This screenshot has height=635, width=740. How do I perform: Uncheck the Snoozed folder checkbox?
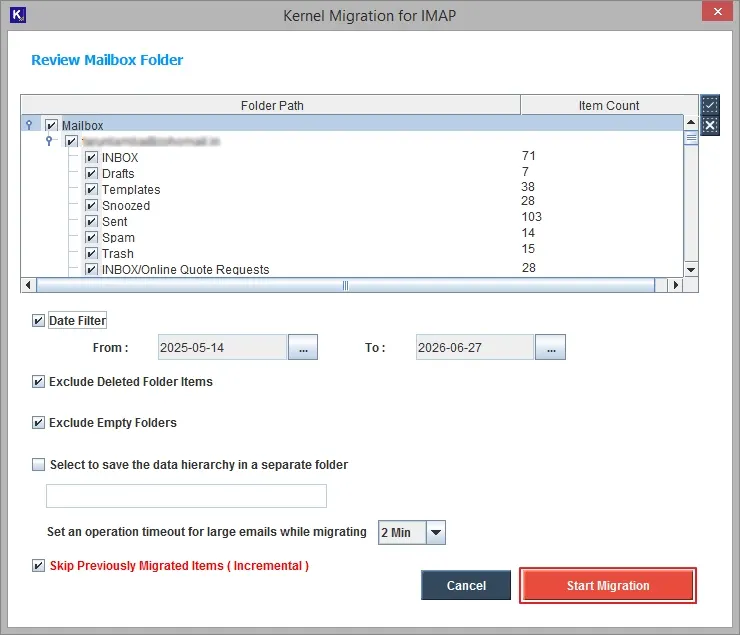[91, 205]
